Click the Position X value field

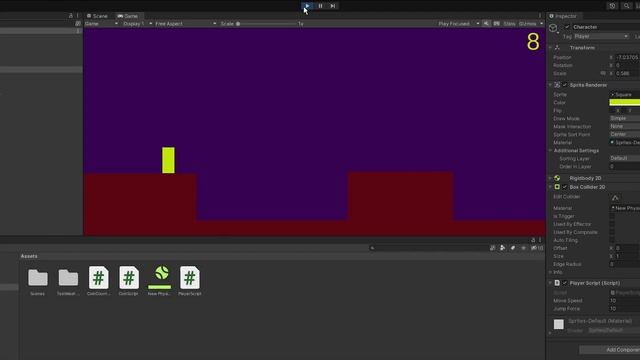pos(627,58)
